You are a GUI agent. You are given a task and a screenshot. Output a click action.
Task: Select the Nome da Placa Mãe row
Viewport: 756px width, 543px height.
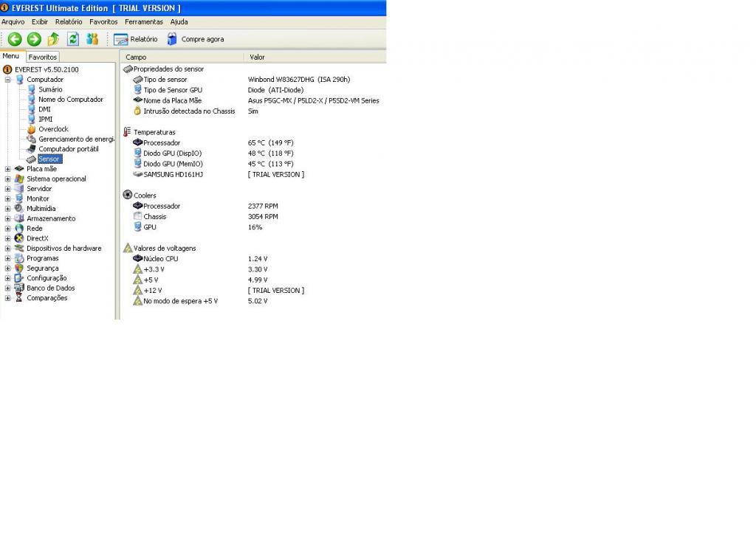(x=253, y=100)
